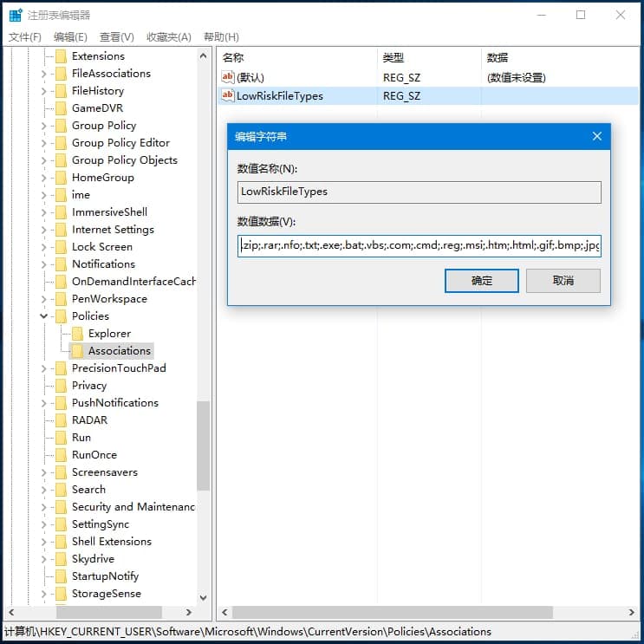Click the RunOnce folder icon

pos(61,455)
